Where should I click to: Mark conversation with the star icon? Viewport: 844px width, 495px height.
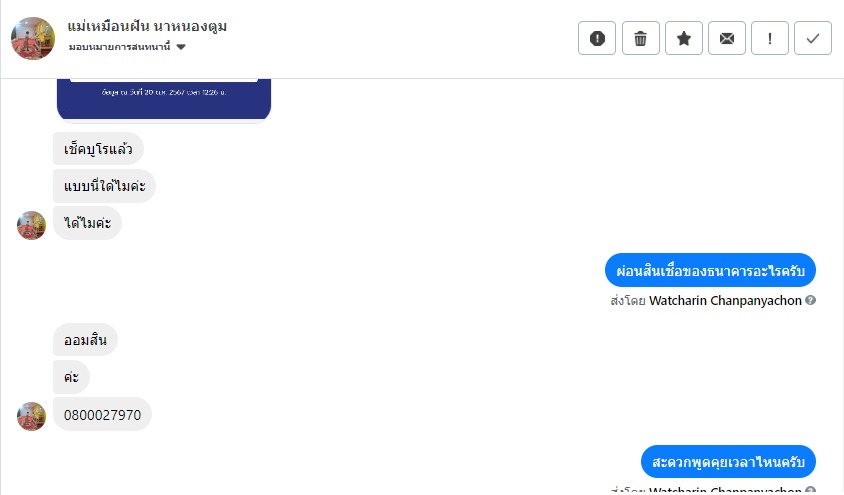point(684,38)
